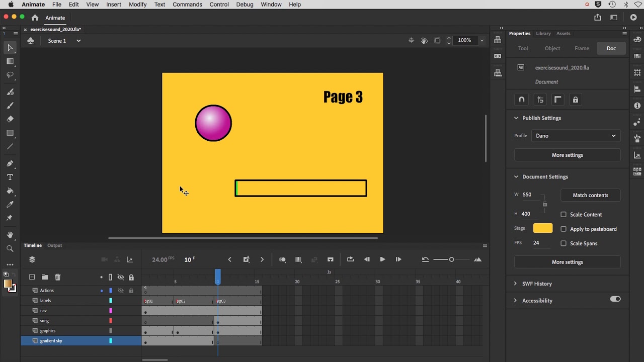Collapse the Document Settings section
644x362 pixels.
pyautogui.click(x=516, y=177)
